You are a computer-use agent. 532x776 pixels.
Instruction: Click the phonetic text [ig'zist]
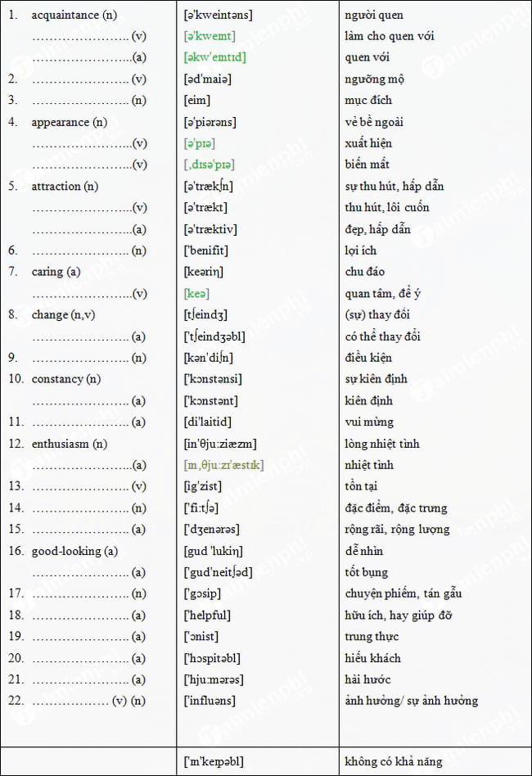(x=202, y=486)
